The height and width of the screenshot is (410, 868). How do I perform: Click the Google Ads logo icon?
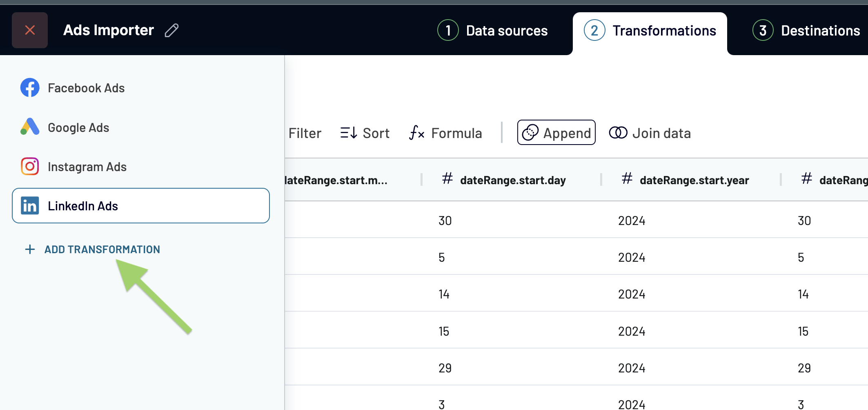click(x=30, y=127)
